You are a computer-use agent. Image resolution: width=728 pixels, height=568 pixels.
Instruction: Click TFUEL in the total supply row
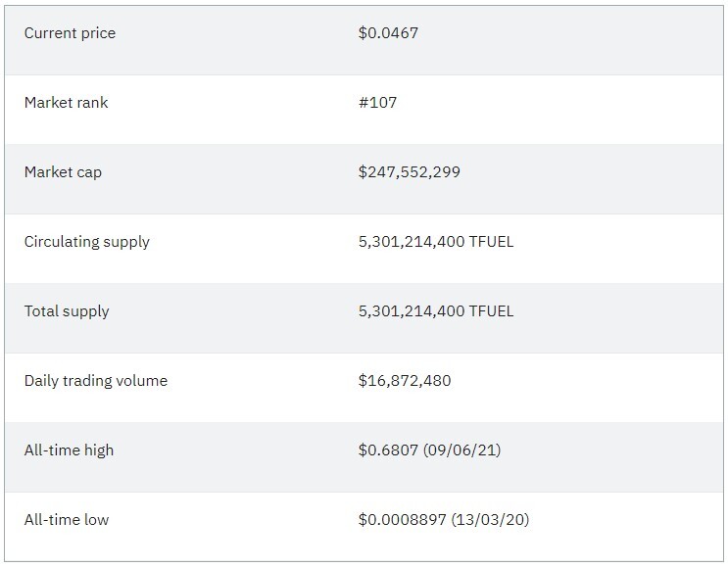click(x=491, y=310)
